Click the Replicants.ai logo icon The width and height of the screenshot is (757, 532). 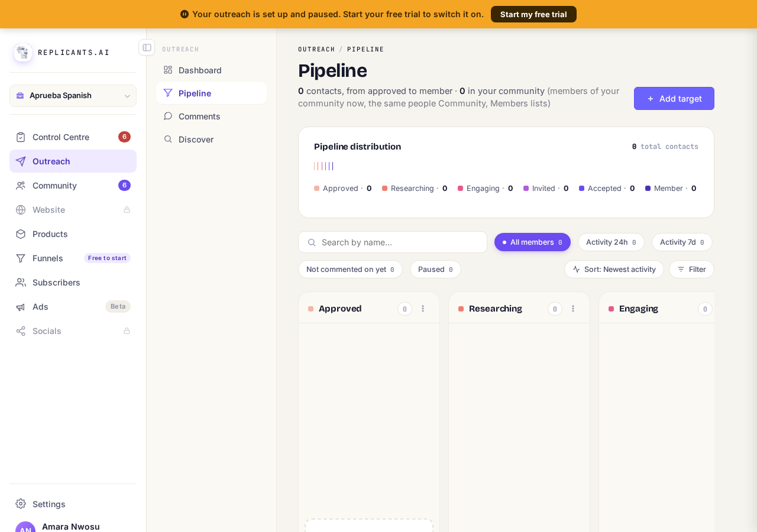23,53
